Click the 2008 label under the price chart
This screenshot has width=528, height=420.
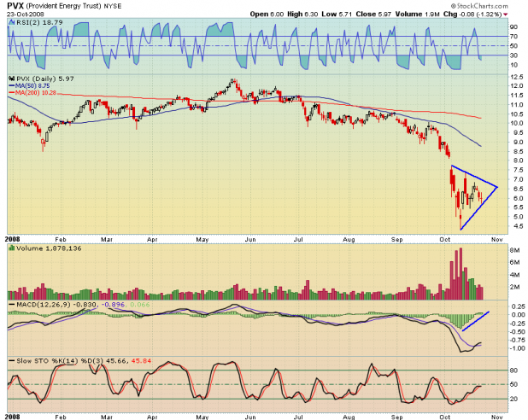[x=13, y=239]
